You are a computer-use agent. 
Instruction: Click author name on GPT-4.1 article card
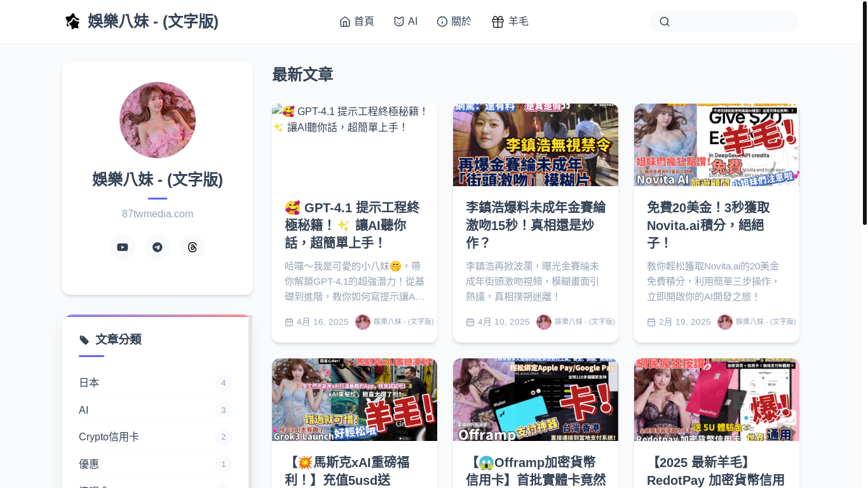pos(403,322)
